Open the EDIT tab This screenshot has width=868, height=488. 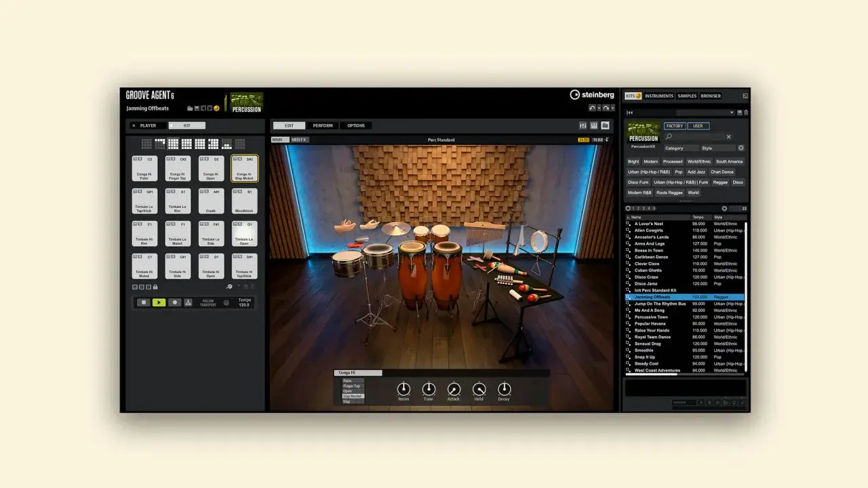pyautogui.click(x=289, y=125)
